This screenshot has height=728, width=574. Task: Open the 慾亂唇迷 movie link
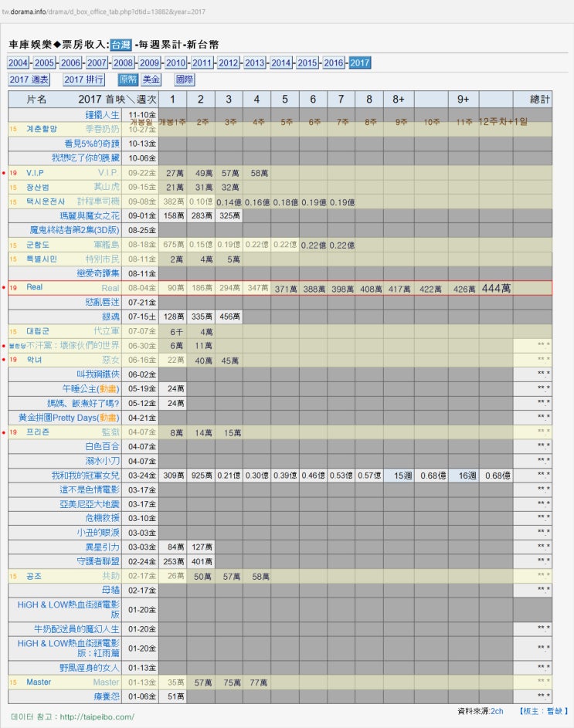tap(103, 302)
